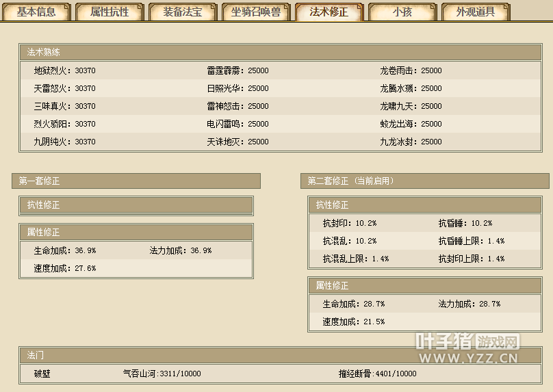The width and height of the screenshot is (553, 392).
Task: Open the 小孩 tab
Action: coord(402,12)
